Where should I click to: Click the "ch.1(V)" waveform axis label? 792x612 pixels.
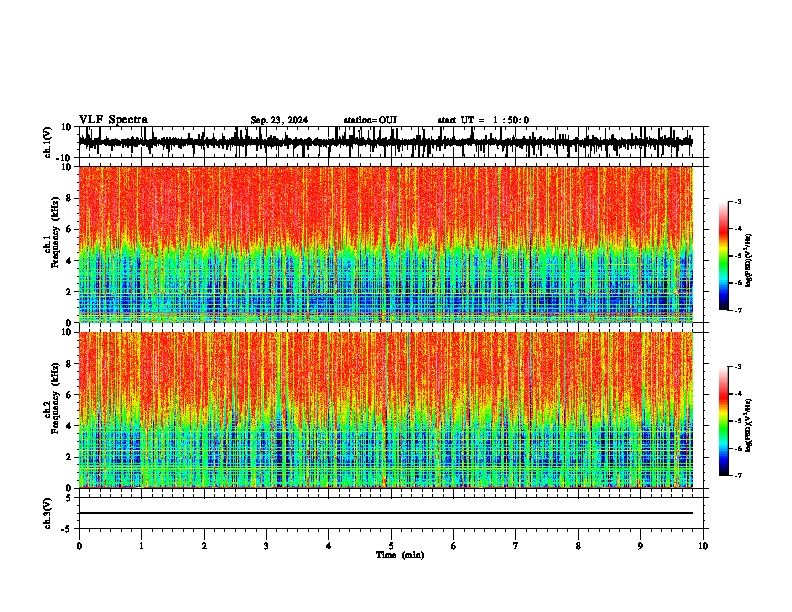point(48,143)
